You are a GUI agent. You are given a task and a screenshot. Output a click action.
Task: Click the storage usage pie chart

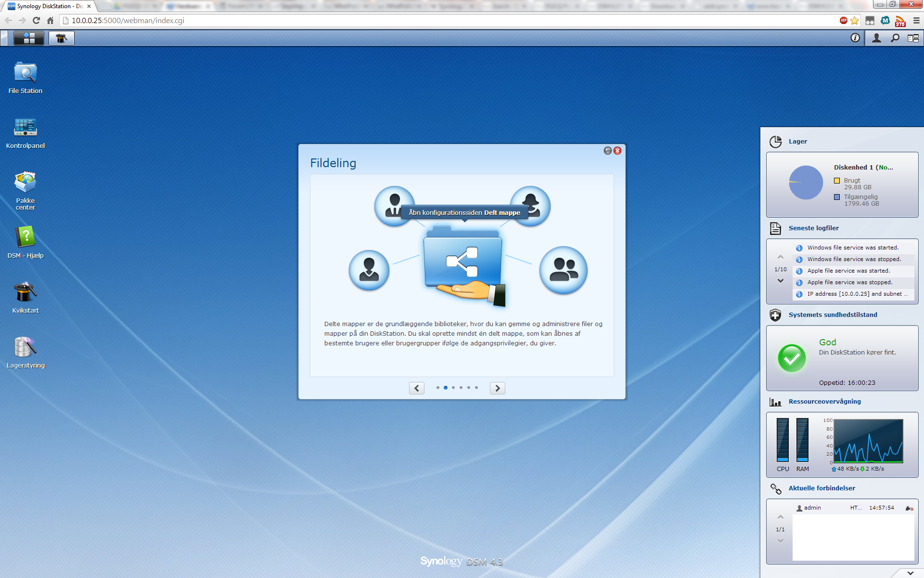[x=806, y=183]
